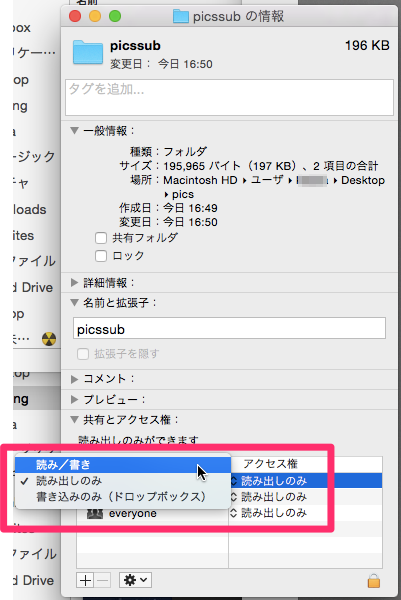Click the lock icon to authenticate
The width and height of the screenshot is (401, 600).
[x=373, y=580]
